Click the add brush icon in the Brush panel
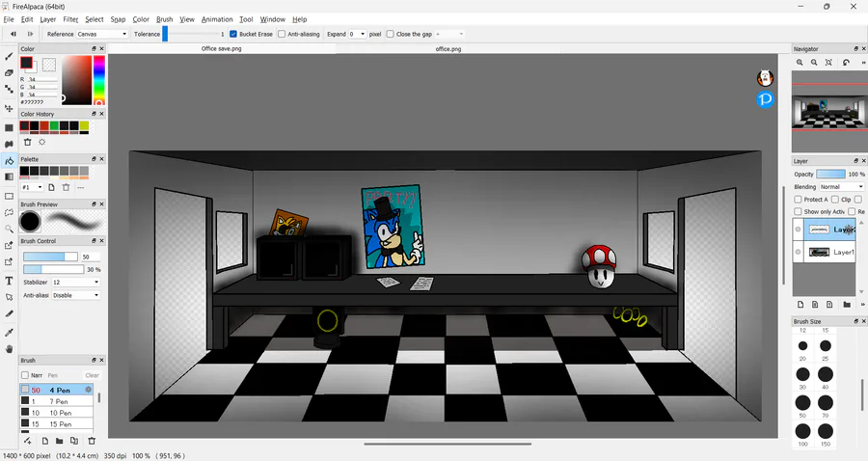 point(27,441)
